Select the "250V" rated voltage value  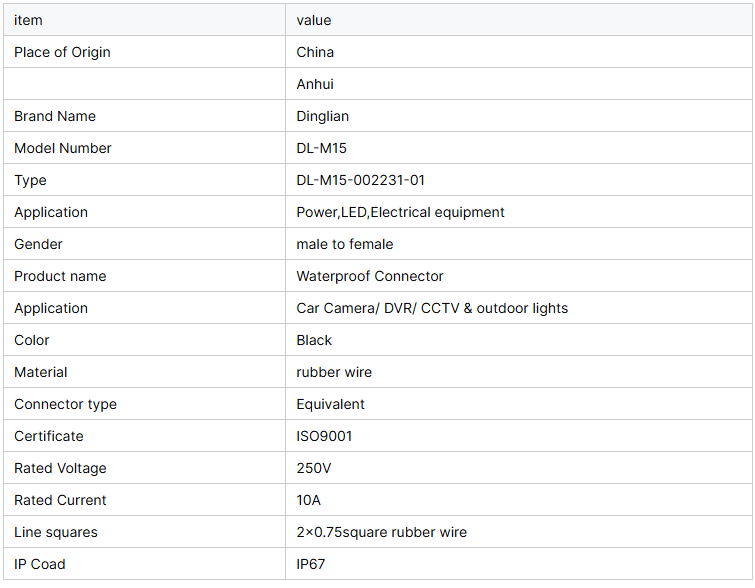313,468
